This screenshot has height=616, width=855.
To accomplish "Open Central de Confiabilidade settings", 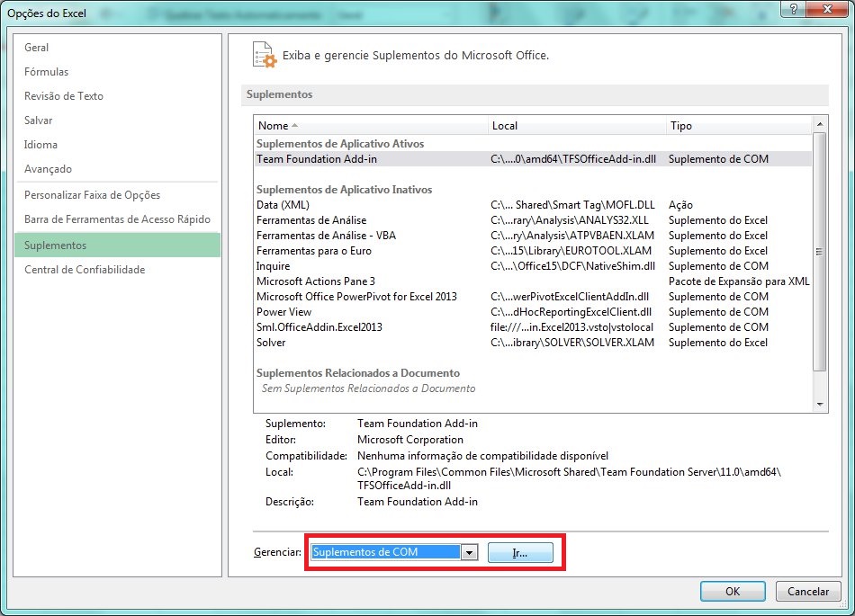I will coord(79,269).
